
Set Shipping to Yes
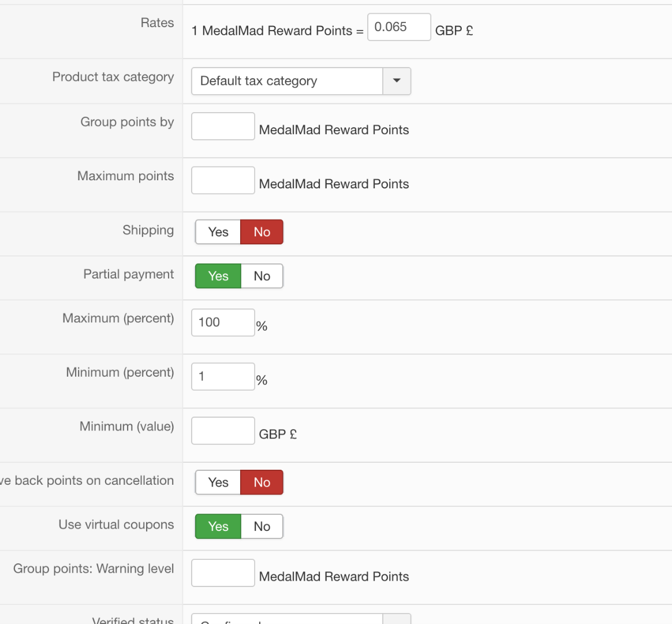coord(218,232)
